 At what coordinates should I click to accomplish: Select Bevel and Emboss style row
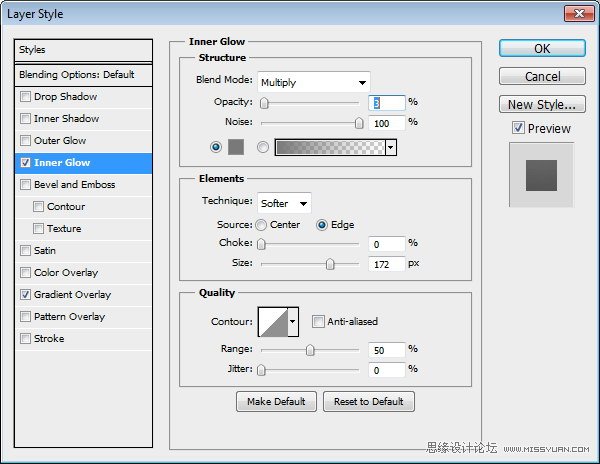[x=83, y=185]
